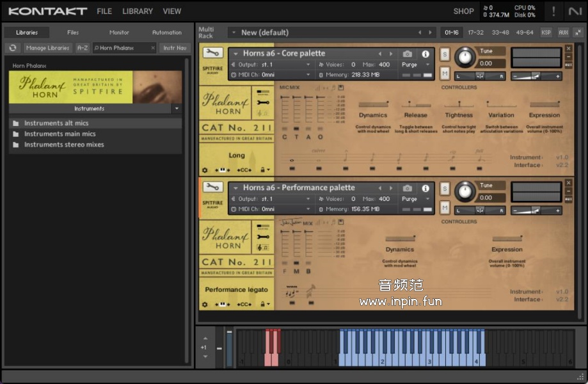Screen dimensions: 588x384
Task: Open the SHOP link
Action: click(x=463, y=11)
